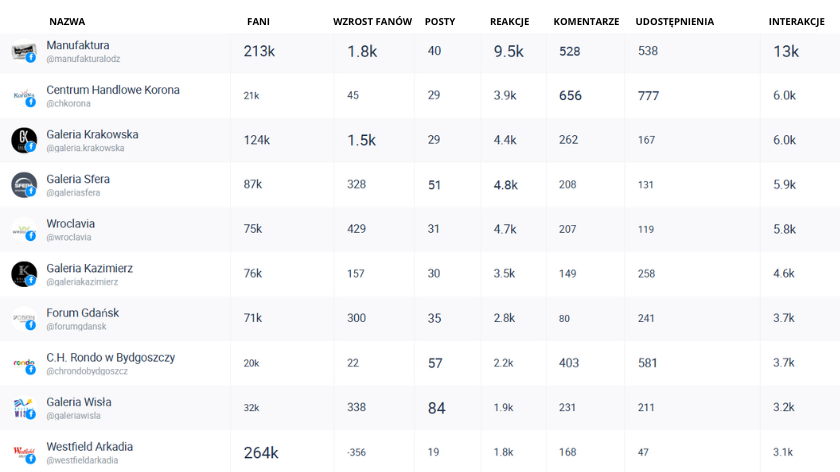
Task: Click the Westfield Arkadia profile logo
Action: [x=23, y=452]
